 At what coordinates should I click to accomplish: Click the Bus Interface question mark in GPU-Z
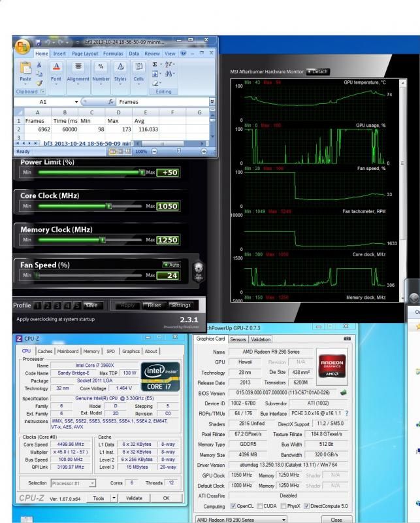point(347,413)
